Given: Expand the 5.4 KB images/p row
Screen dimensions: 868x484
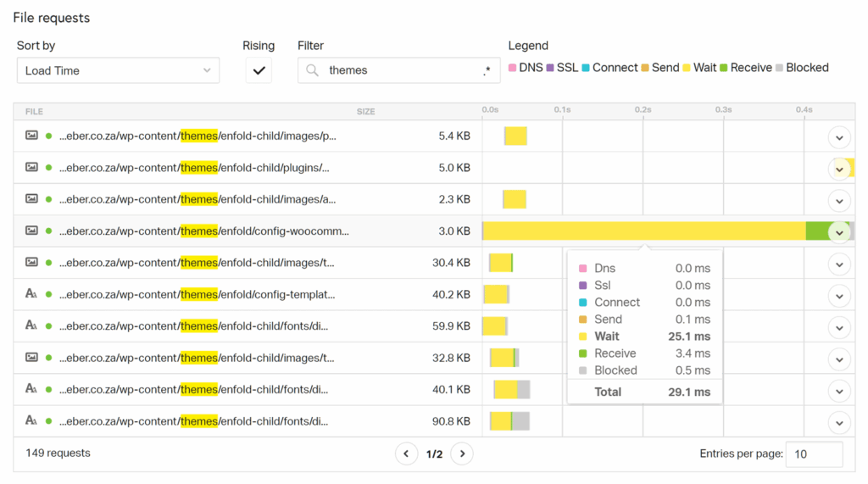Looking at the screenshot, I should [839, 137].
